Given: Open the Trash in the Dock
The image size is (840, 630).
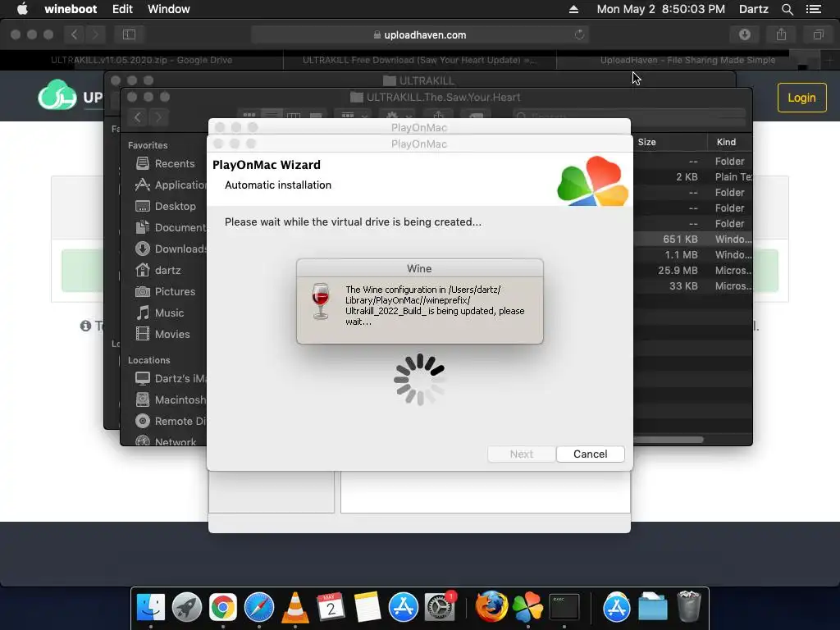Looking at the screenshot, I should 689,608.
